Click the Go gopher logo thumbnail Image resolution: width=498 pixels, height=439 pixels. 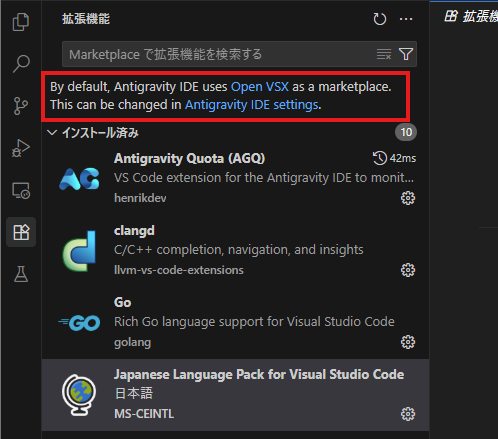[79, 323]
